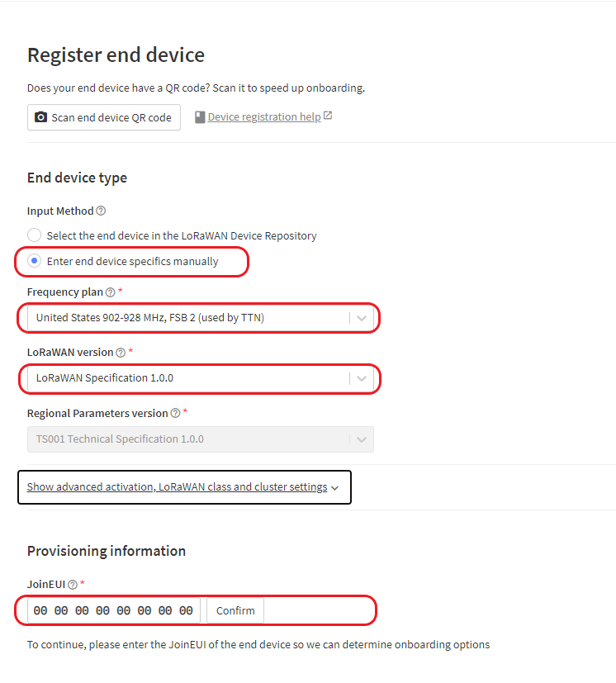616x683 pixels.
Task: Click the external link icon after Device registration help
Action: point(327,113)
